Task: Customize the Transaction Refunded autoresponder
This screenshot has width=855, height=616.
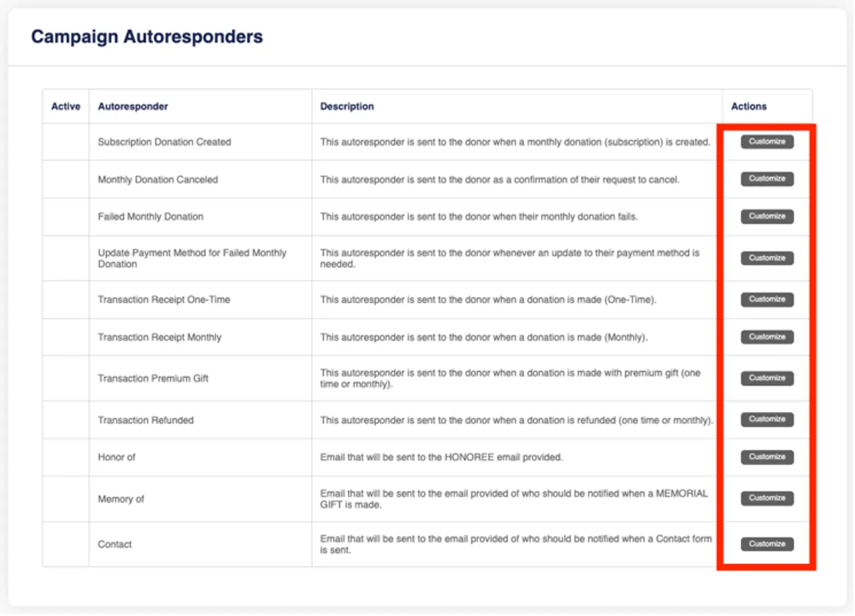Action: coord(766,420)
